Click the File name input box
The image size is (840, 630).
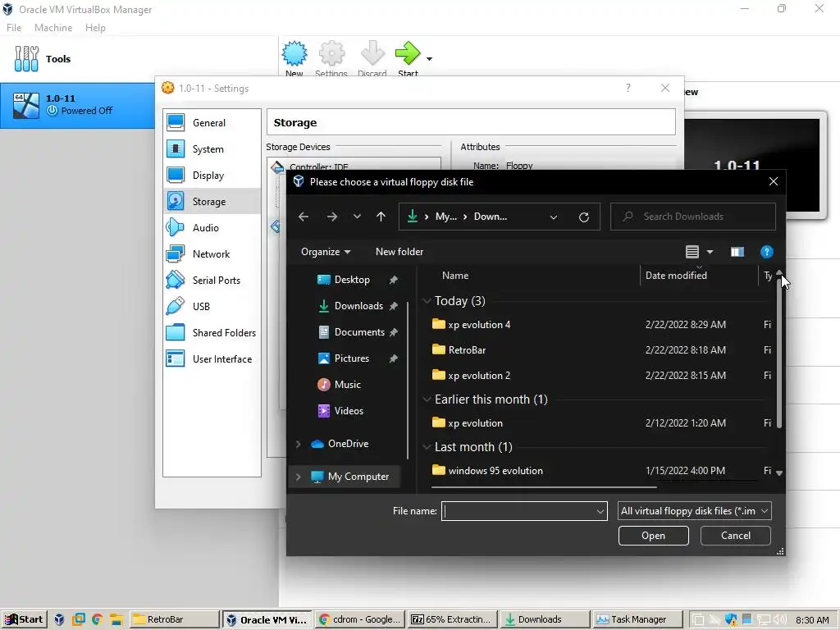point(523,511)
